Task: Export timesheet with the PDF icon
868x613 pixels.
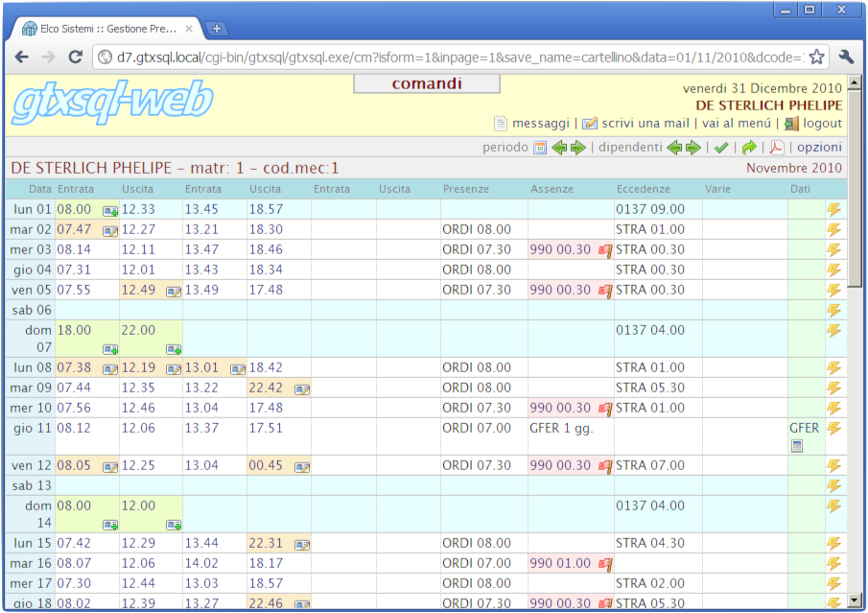Action: click(777, 148)
